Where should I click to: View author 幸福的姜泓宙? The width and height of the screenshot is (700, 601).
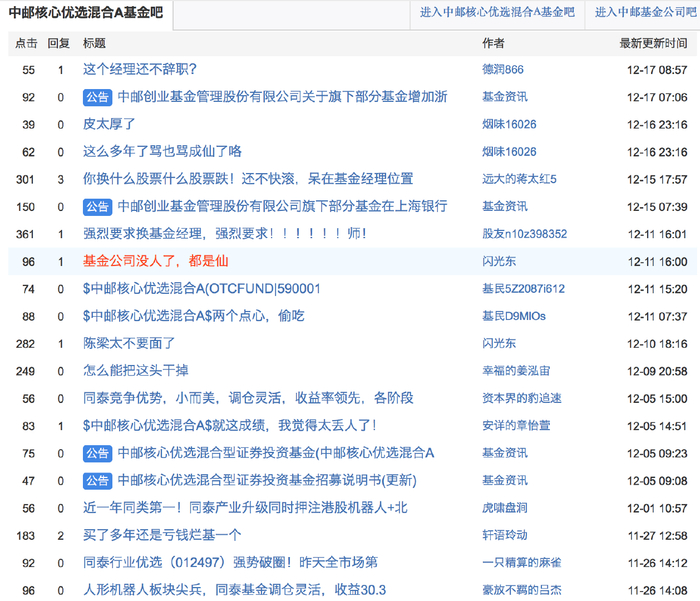point(516,371)
